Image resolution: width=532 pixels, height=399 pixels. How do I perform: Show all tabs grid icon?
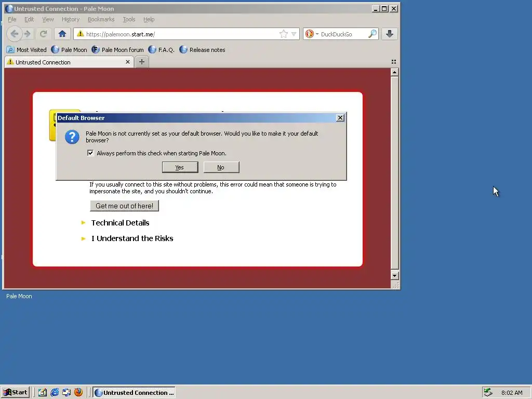click(x=394, y=62)
